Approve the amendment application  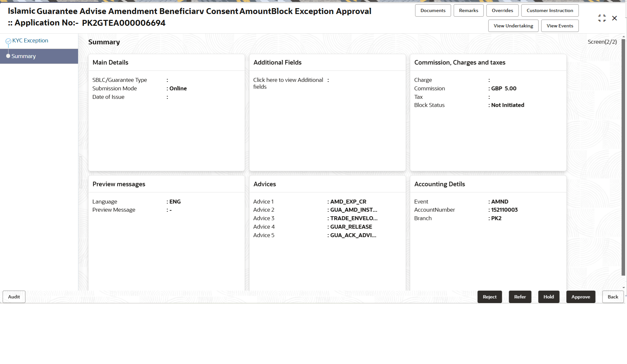pyautogui.click(x=581, y=296)
